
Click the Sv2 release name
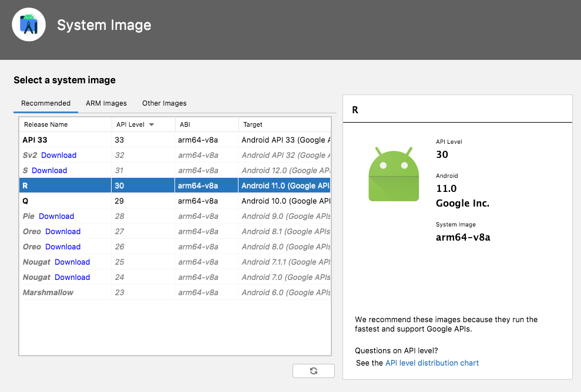pyautogui.click(x=29, y=155)
